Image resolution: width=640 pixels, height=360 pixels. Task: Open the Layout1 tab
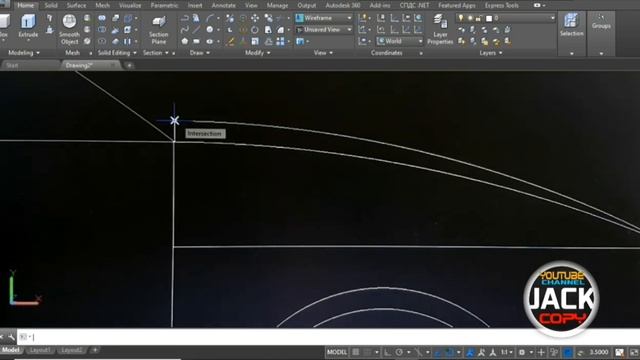coord(40,350)
